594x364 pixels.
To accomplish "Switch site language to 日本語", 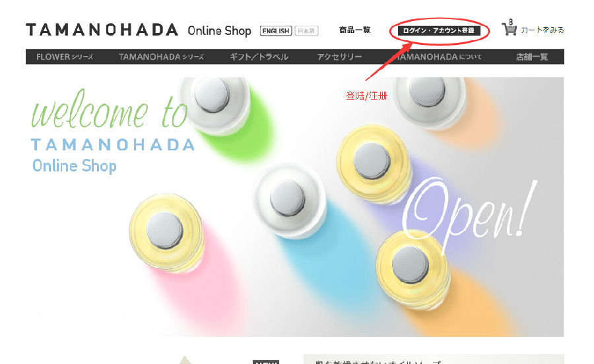I will click(x=306, y=30).
